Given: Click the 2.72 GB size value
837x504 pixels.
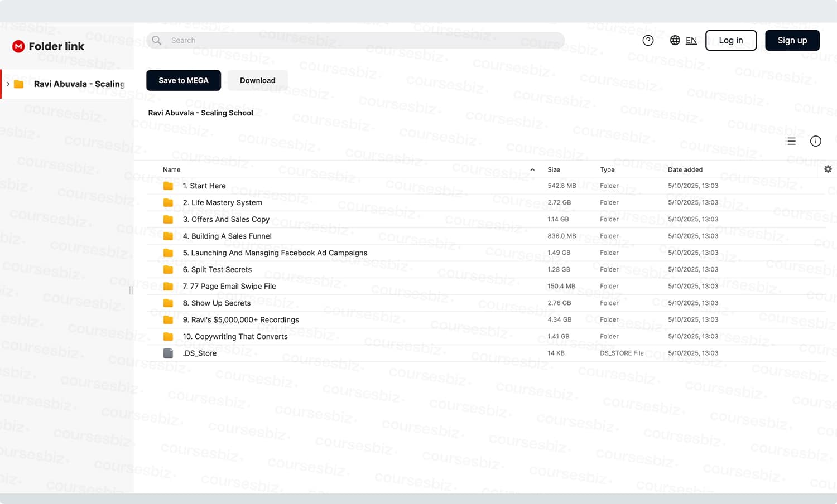Looking at the screenshot, I should [559, 202].
